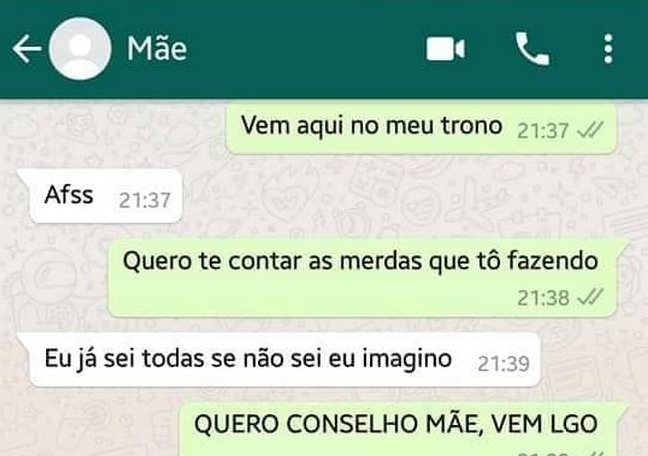Image resolution: width=648 pixels, height=456 pixels.
Task: Select the message 'Vem aqui no meu trono'
Action: 421,129
